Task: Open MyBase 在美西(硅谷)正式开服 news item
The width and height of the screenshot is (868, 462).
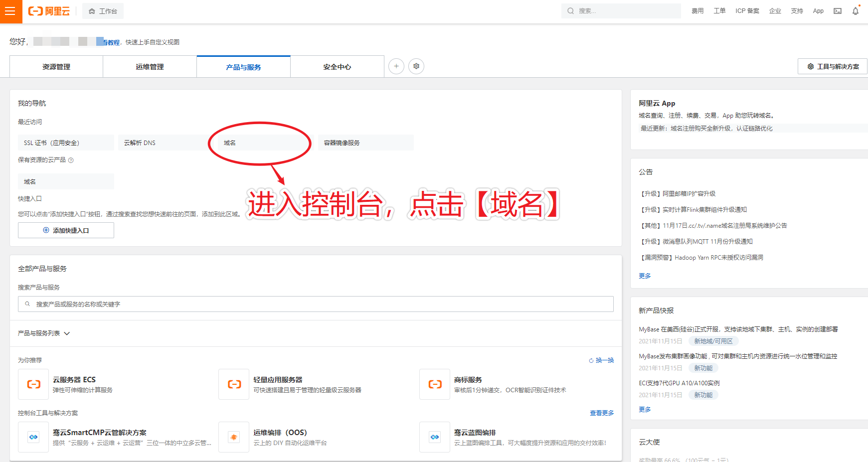Action: (738, 329)
